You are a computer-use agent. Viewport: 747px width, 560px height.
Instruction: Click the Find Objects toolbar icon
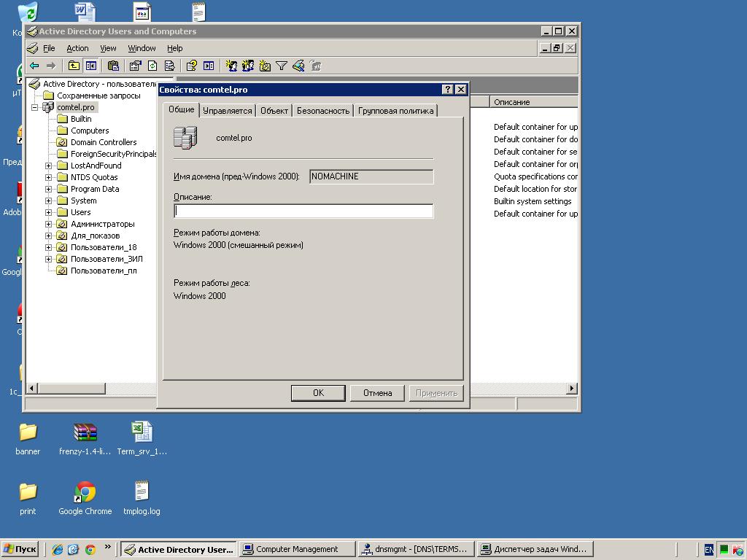pos(298,66)
